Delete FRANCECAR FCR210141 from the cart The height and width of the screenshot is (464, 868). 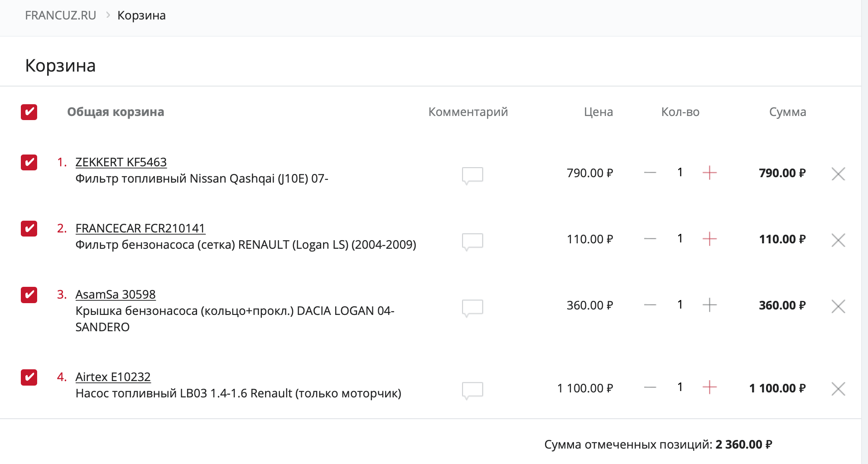[x=838, y=240]
